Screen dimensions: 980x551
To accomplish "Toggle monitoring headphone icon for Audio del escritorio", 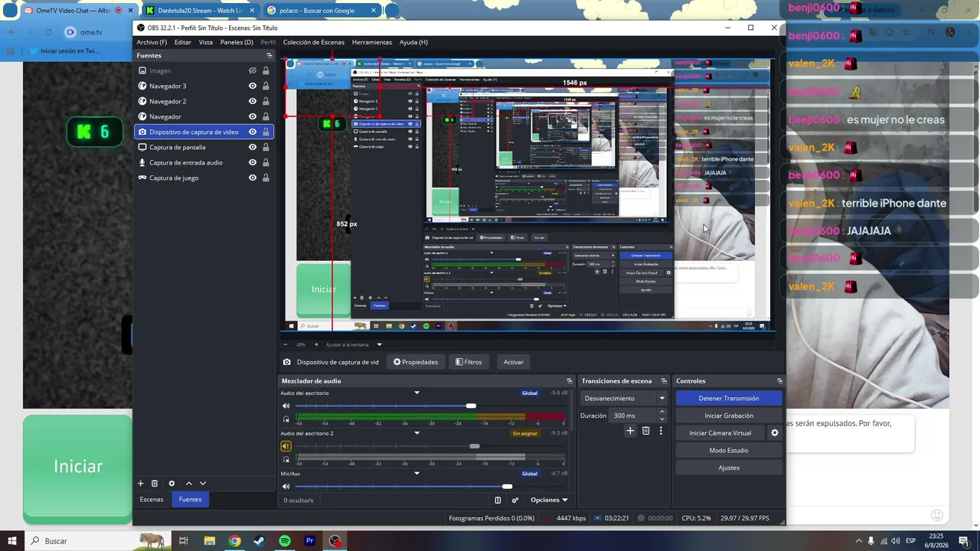I will tap(286, 419).
